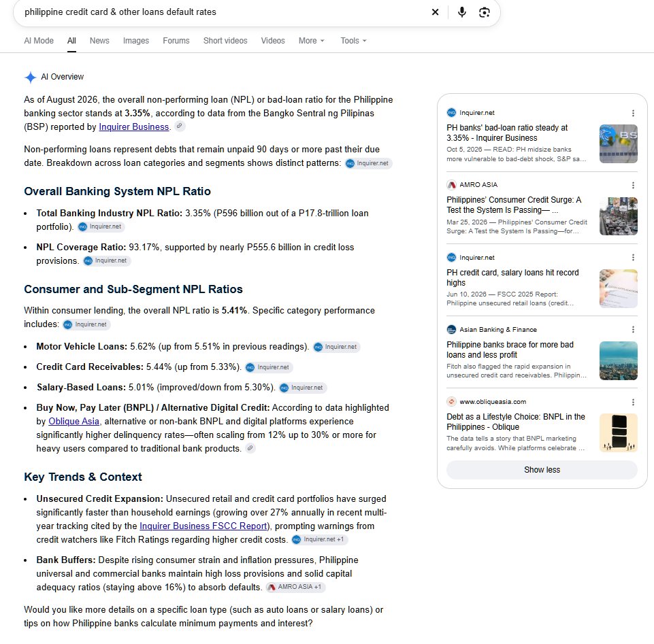654x644 pixels.
Task: Click traffic thumbnail of AMRO ASIA article
Action: point(618,216)
